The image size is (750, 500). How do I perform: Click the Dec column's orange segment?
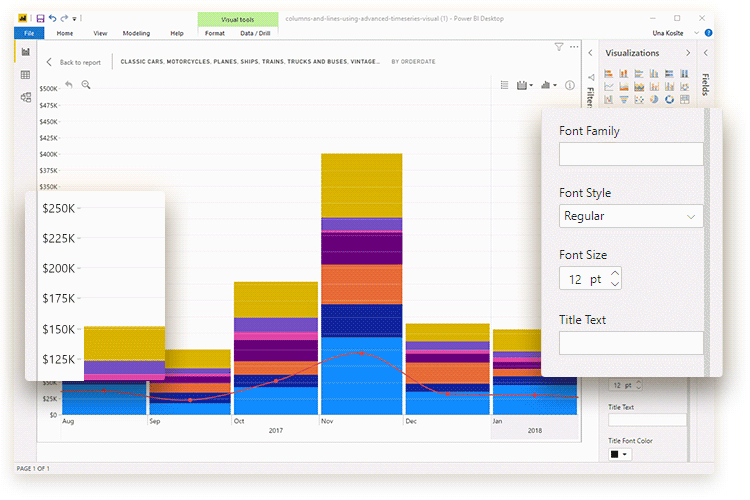click(x=448, y=373)
